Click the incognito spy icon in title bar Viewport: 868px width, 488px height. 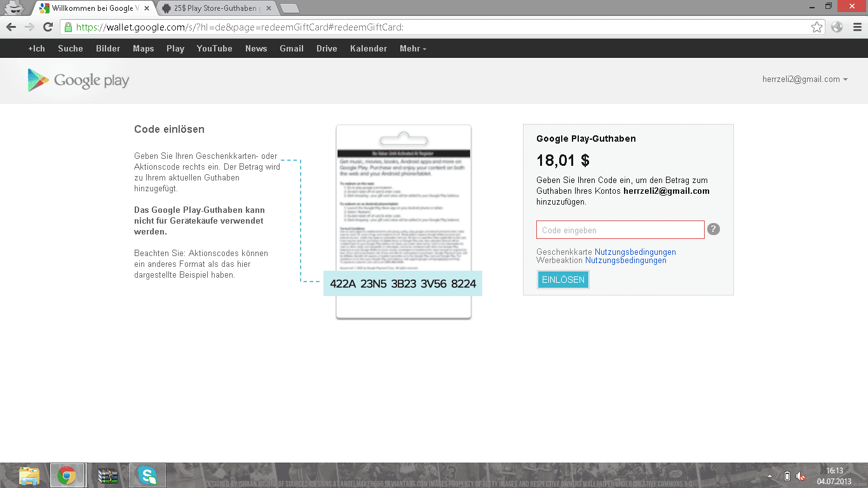(15, 8)
